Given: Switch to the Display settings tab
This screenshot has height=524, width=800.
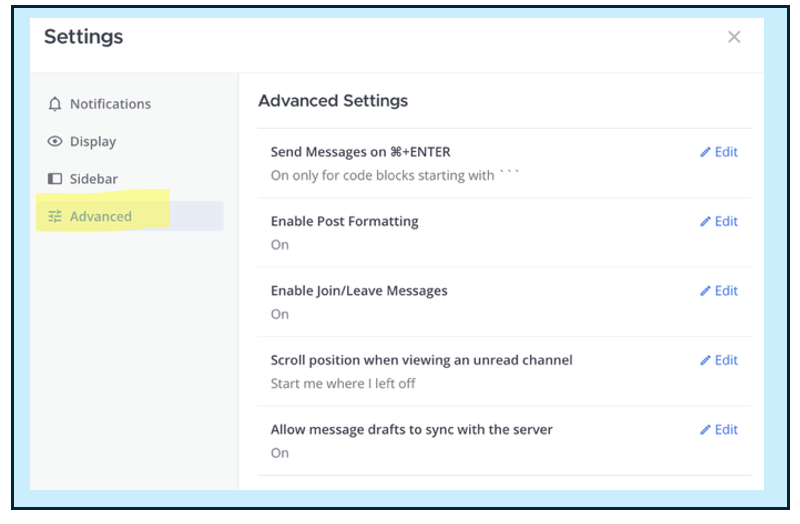Looking at the screenshot, I should pyautogui.click(x=93, y=142).
